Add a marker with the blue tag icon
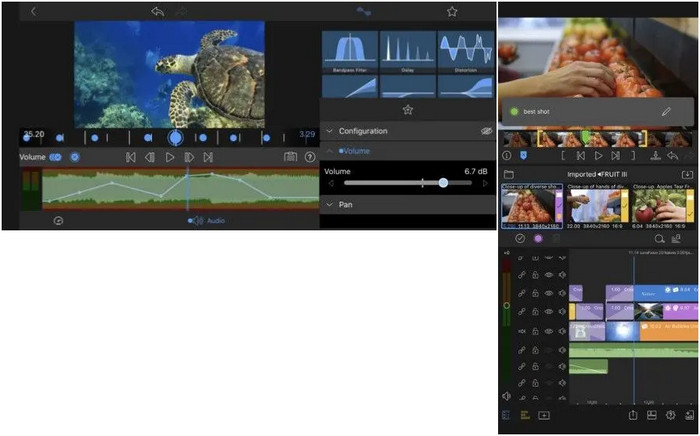The image size is (700, 436). coord(524,156)
